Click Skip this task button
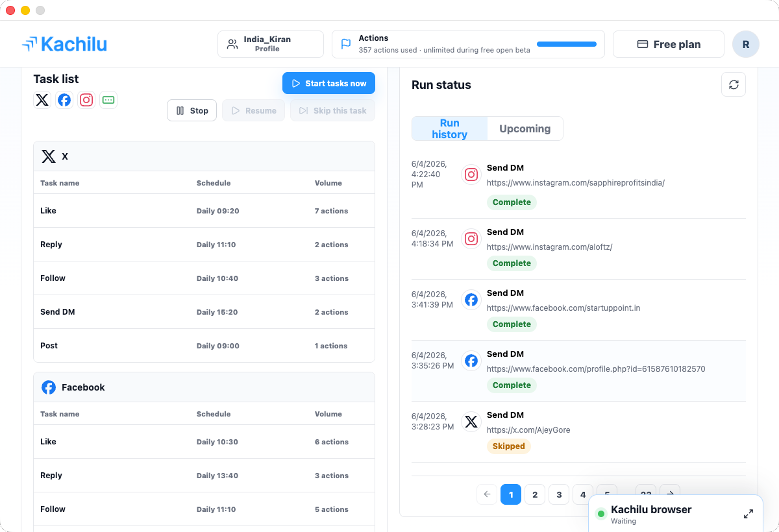The image size is (779, 532). pos(332,110)
